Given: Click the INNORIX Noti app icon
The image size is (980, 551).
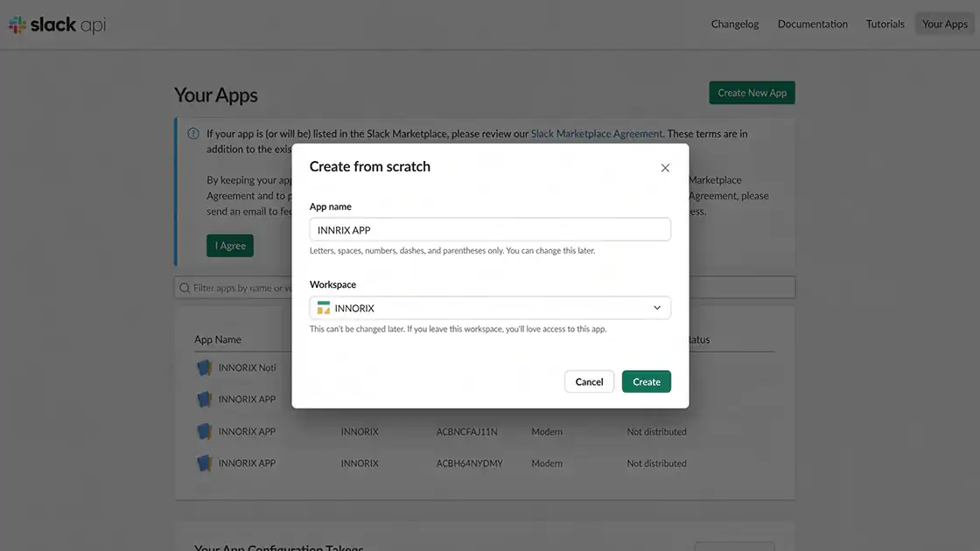Looking at the screenshot, I should click(x=205, y=367).
